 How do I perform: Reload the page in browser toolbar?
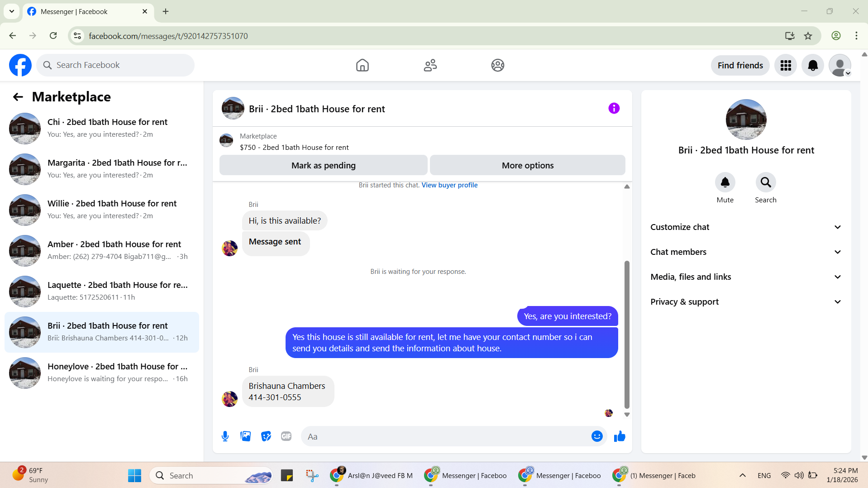[53, 36]
